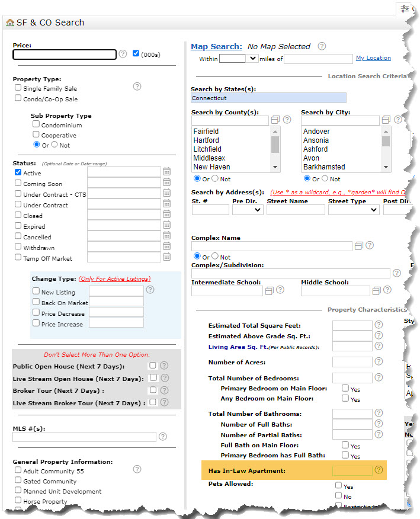The height and width of the screenshot is (519, 420).
Task: Open help icon for Change Type section
Action: point(150,290)
